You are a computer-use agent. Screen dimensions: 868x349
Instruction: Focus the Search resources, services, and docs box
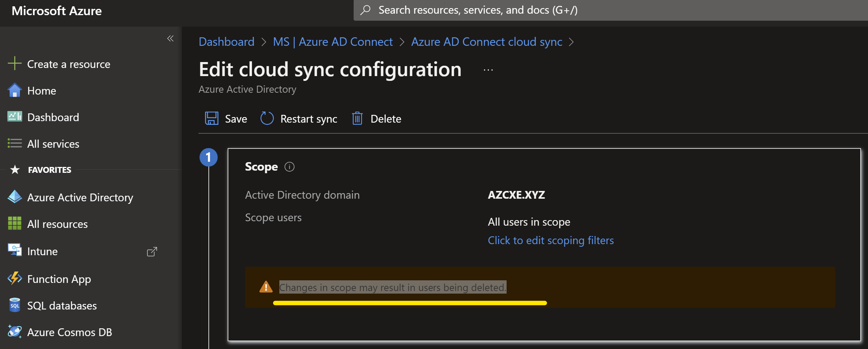[610, 10]
